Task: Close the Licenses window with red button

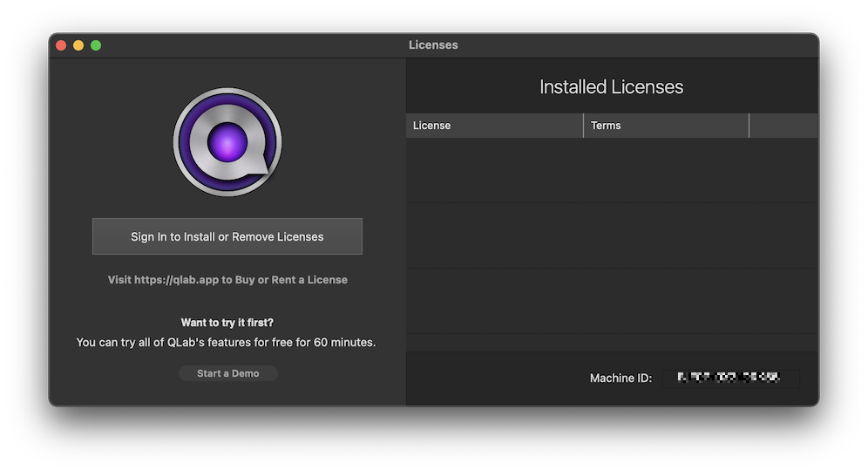Action: pyautogui.click(x=61, y=45)
